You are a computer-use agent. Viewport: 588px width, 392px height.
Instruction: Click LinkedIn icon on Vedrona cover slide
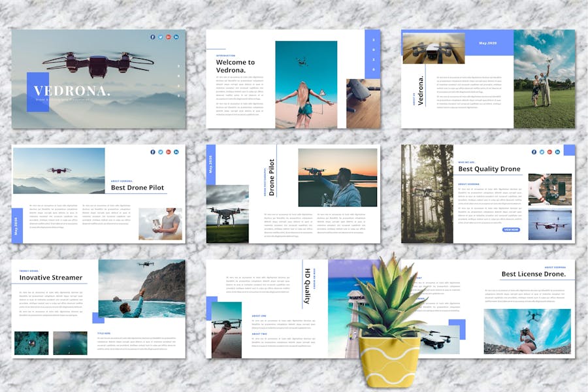click(x=176, y=37)
